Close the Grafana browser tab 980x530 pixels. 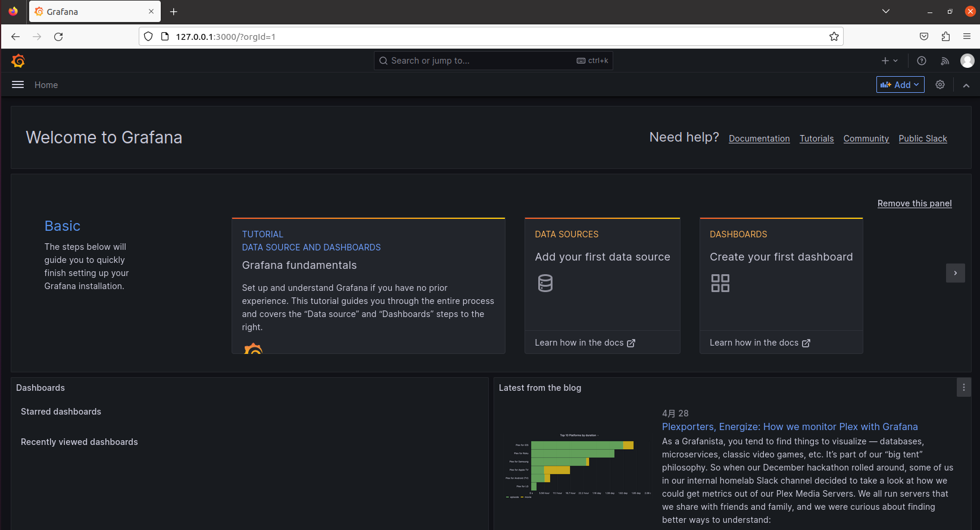pyautogui.click(x=151, y=11)
